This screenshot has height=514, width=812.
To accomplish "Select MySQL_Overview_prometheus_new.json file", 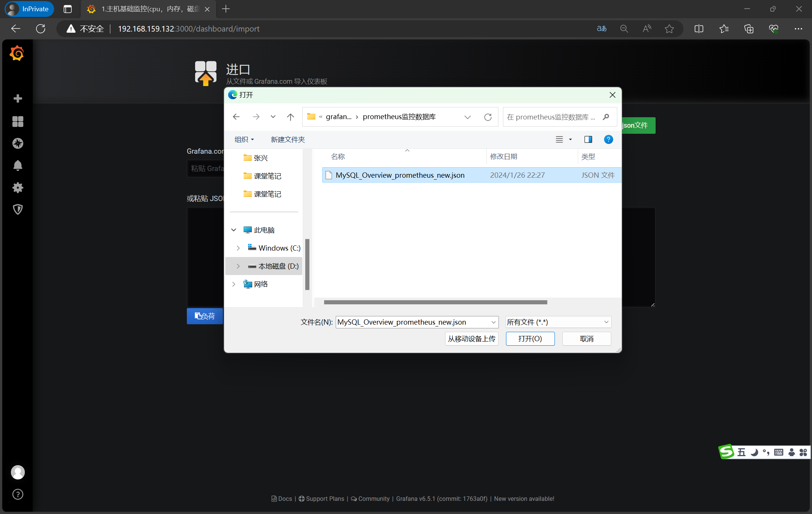I will click(x=400, y=175).
